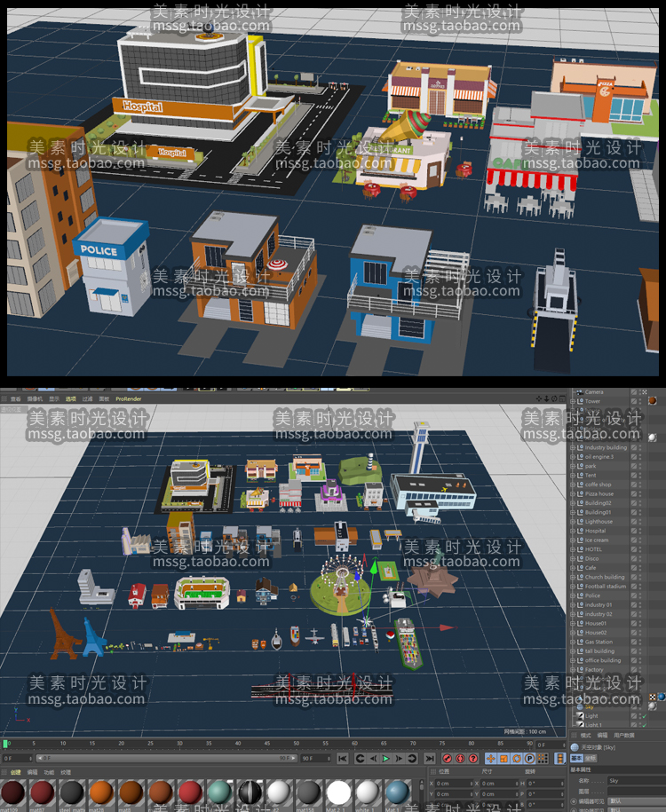Click the keyframe selection question icon
Viewport: 666px width, 812px height.
473,758
